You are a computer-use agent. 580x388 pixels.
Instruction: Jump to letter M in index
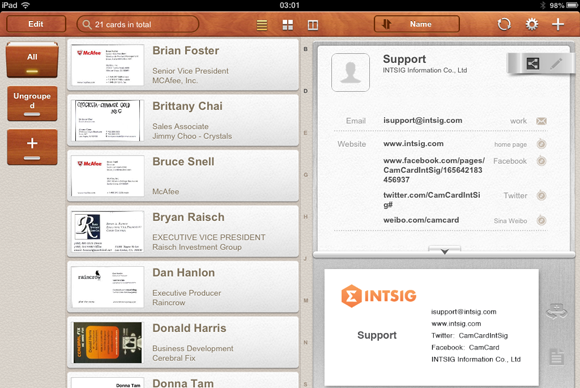306,300
